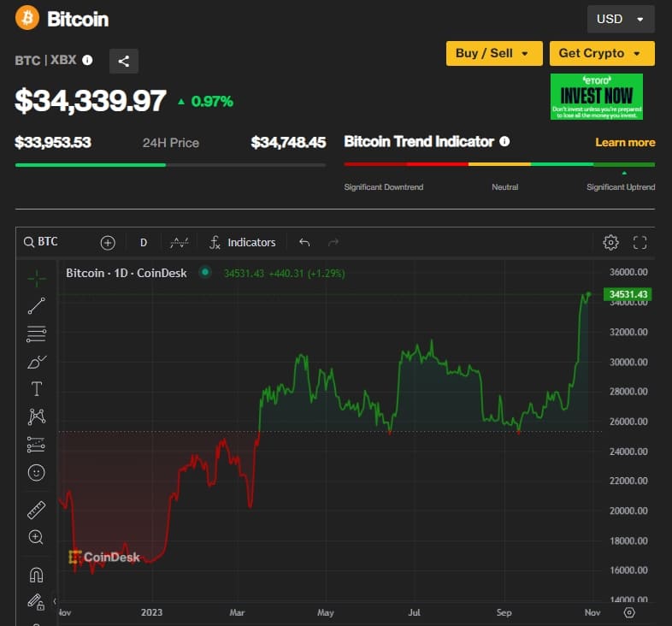Select the Text annotation tool

37,389
